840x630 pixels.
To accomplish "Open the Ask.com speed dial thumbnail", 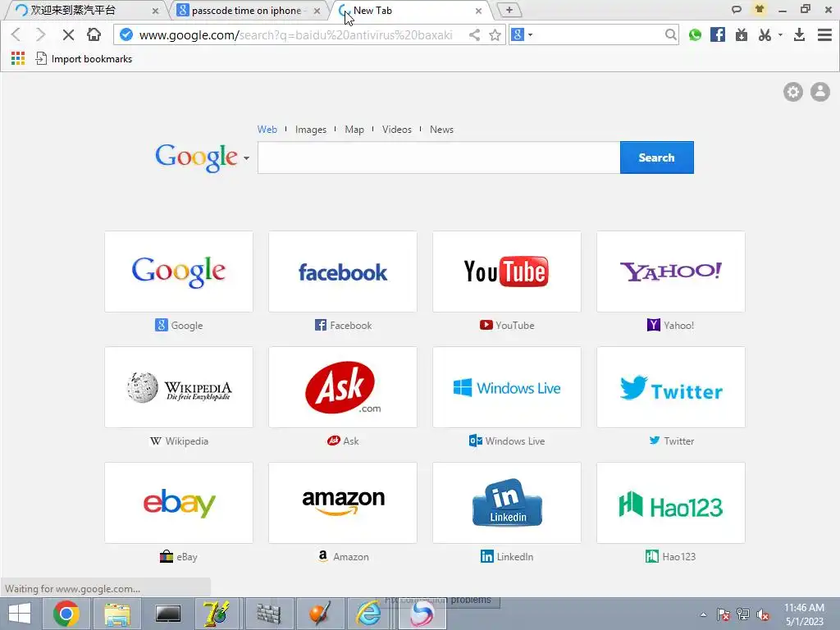I will tap(343, 387).
